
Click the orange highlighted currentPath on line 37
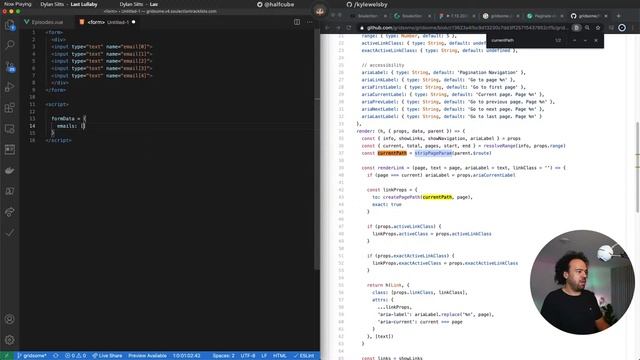tap(392, 153)
